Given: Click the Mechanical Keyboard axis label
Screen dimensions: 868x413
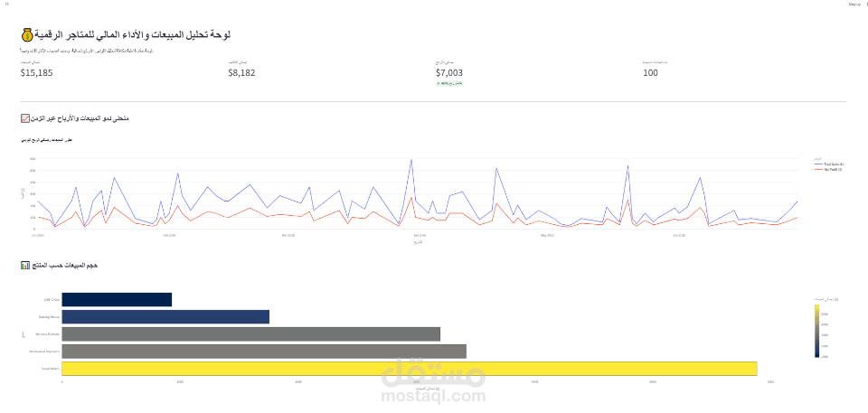Looking at the screenshot, I should click(x=44, y=352).
